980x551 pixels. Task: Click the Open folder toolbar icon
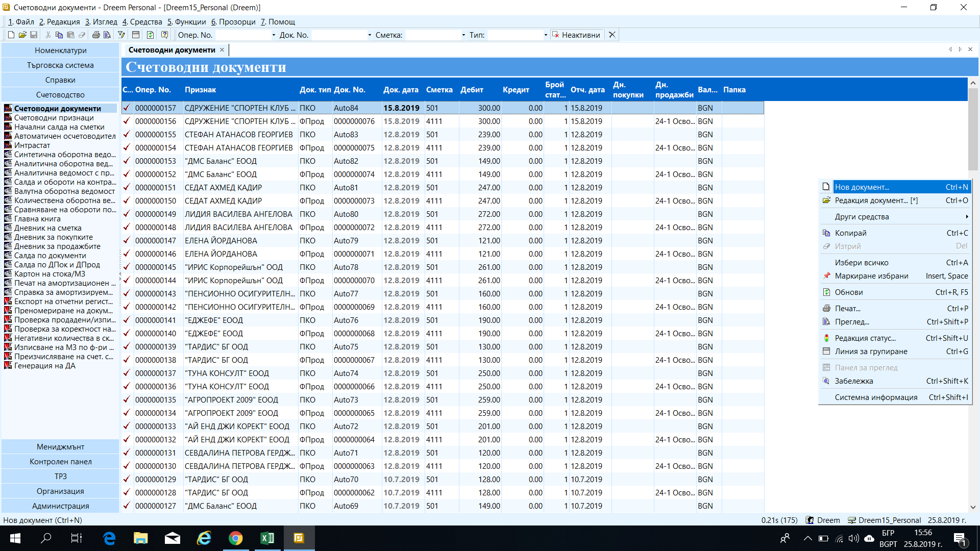[22, 35]
